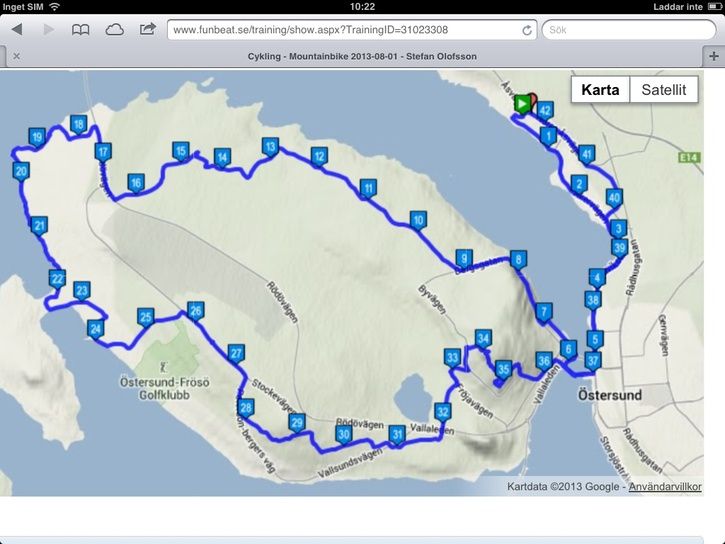Switch map to Satellit view

pos(664,89)
